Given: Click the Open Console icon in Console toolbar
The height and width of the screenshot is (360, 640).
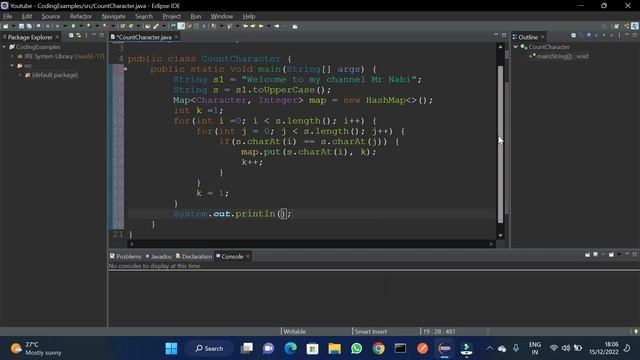Looking at the screenshot, I should click(x=611, y=254).
